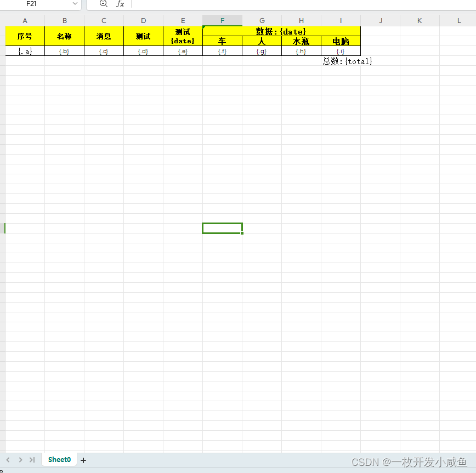Select column K header
Viewport: 476px width, 473px height.
click(x=420, y=21)
